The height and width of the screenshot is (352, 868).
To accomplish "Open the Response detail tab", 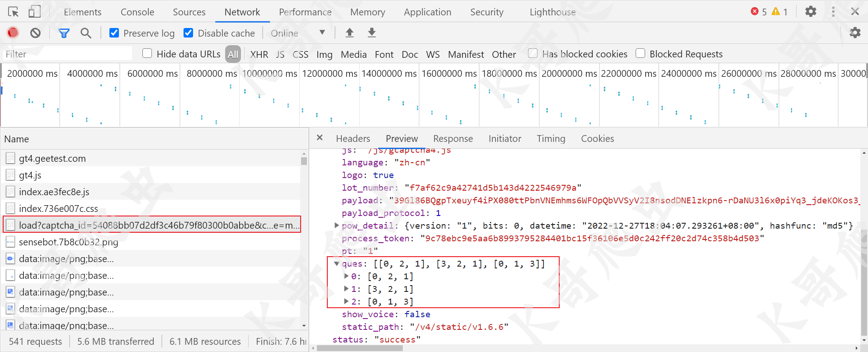I will tap(453, 139).
